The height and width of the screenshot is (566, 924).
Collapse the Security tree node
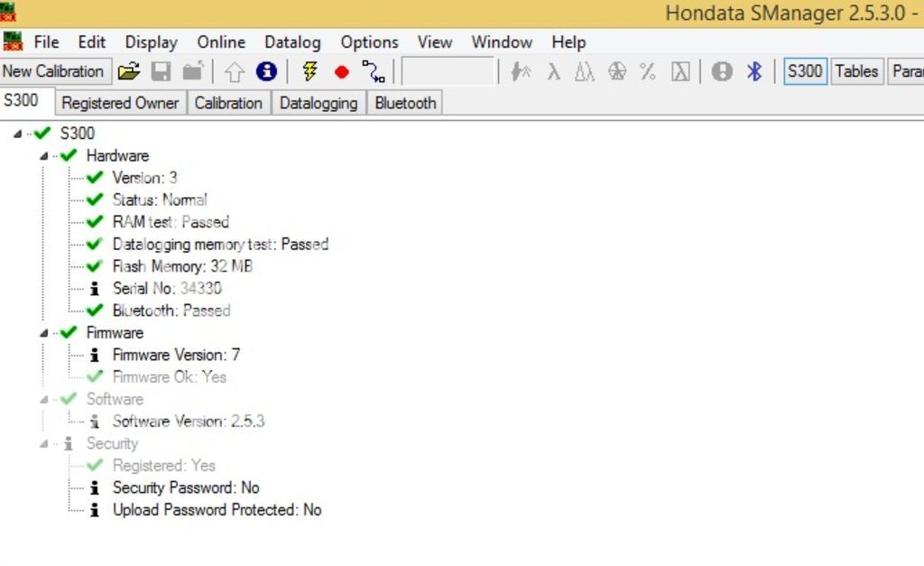[44, 444]
